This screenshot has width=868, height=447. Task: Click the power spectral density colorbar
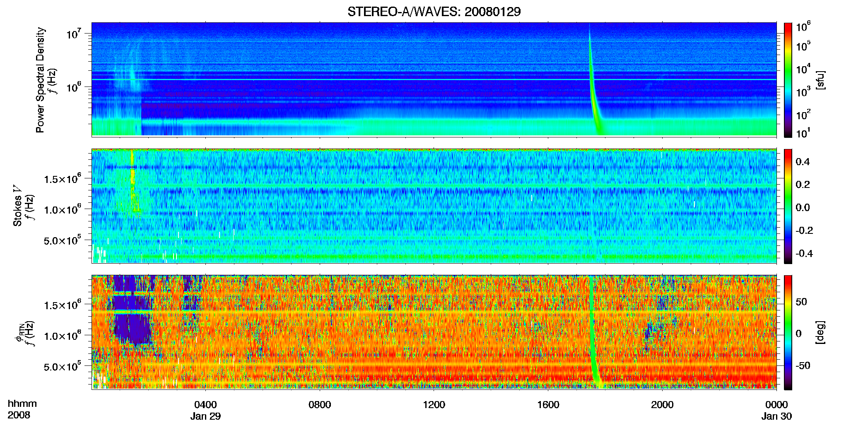coord(788,80)
